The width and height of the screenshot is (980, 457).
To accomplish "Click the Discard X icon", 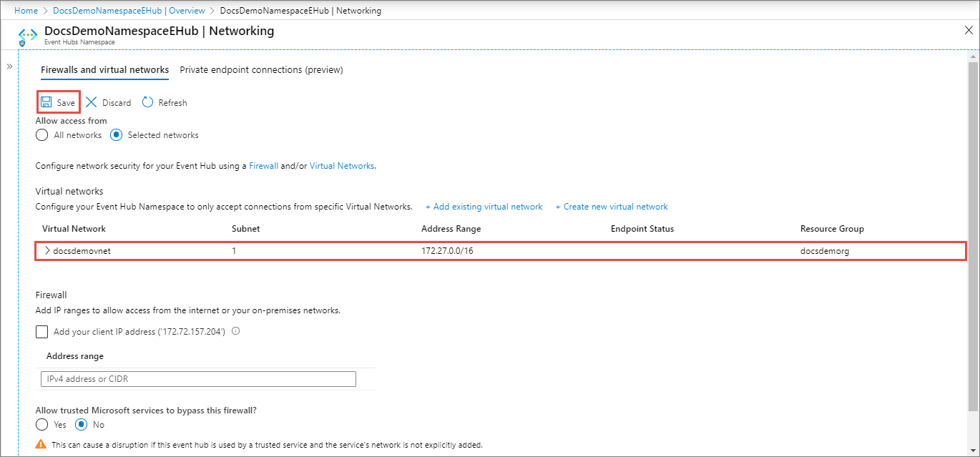I will [91, 102].
